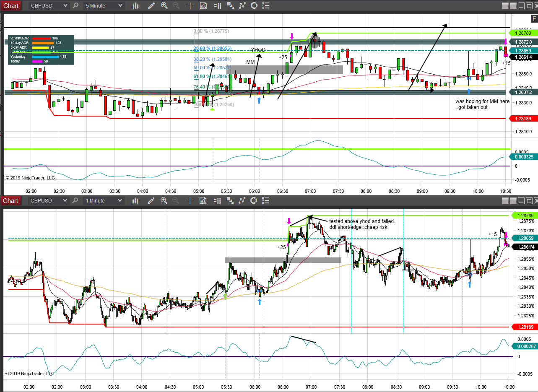Open Chart Trader icon in 5 Minute chart

tap(217, 5)
